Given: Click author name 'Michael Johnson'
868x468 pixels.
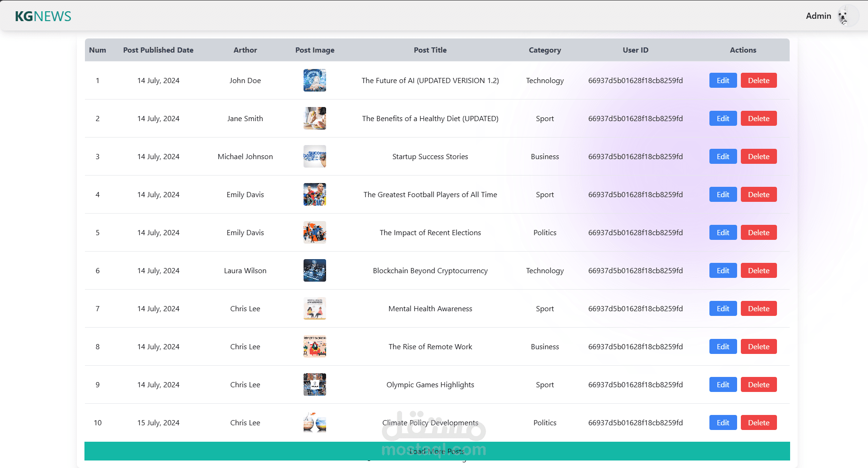Looking at the screenshot, I should (245, 157).
